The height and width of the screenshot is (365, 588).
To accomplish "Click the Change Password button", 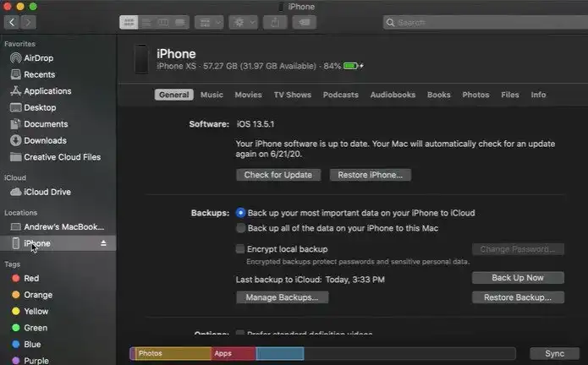I will (x=518, y=249).
